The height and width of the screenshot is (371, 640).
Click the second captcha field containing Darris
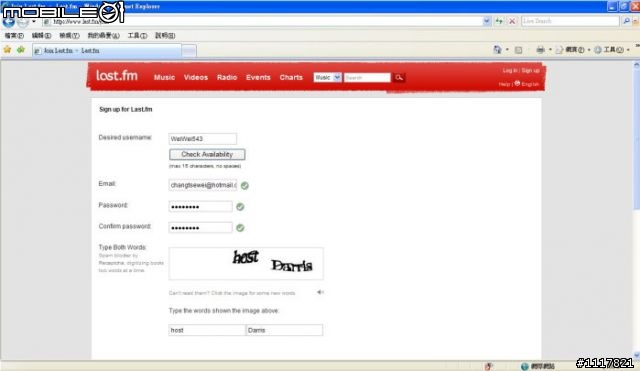(x=284, y=330)
